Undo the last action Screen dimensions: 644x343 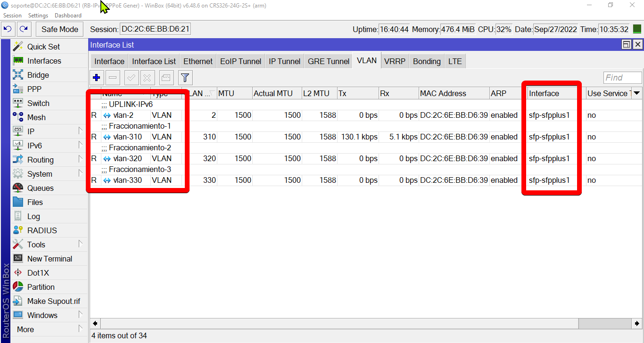pos(8,29)
